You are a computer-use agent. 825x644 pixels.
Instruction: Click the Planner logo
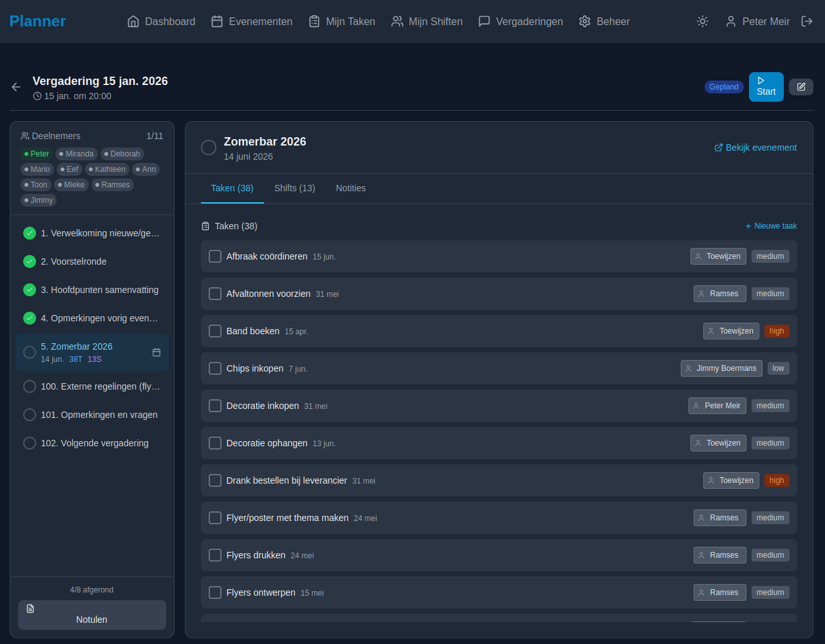37,21
